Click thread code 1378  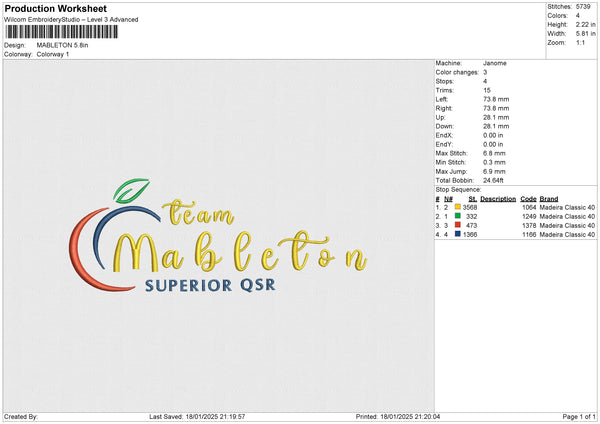pyautogui.click(x=529, y=225)
